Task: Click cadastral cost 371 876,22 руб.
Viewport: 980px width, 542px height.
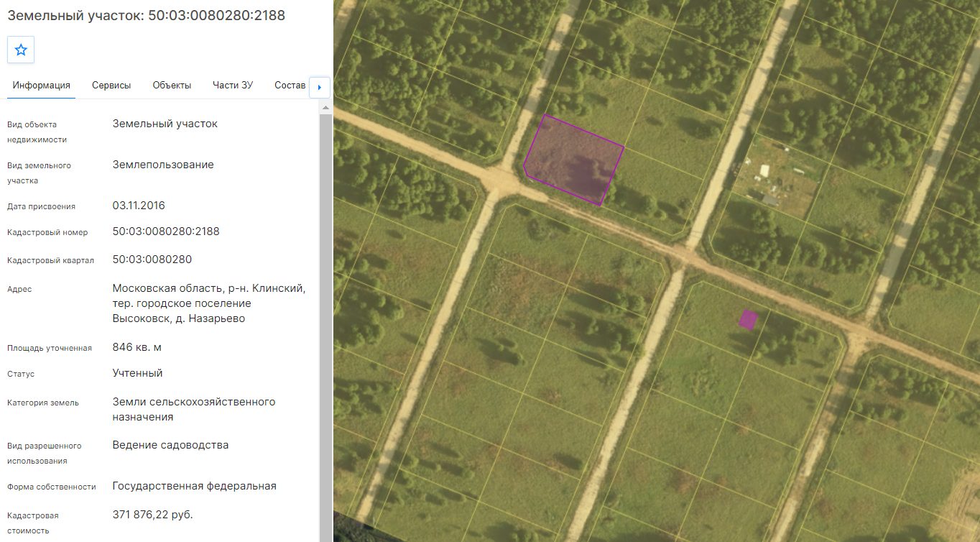Action: (x=153, y=515)
